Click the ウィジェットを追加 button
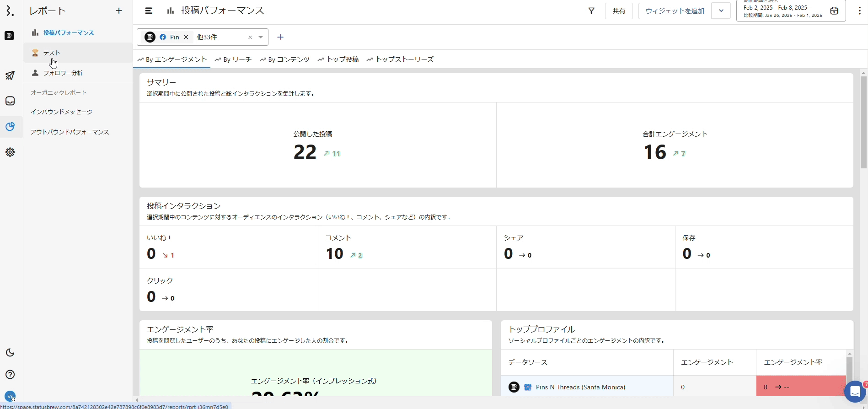Viewport: 868px width, 409px height. [x=675, y=11]
